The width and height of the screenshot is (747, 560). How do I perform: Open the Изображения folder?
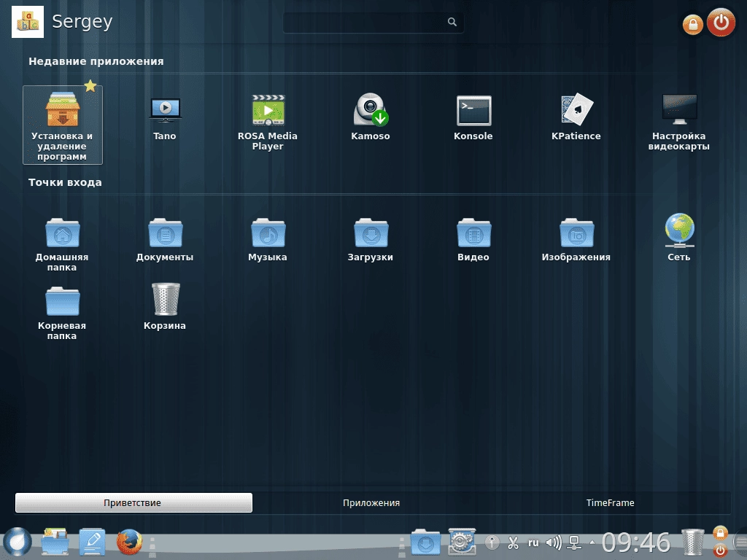[x=576, y=239]
